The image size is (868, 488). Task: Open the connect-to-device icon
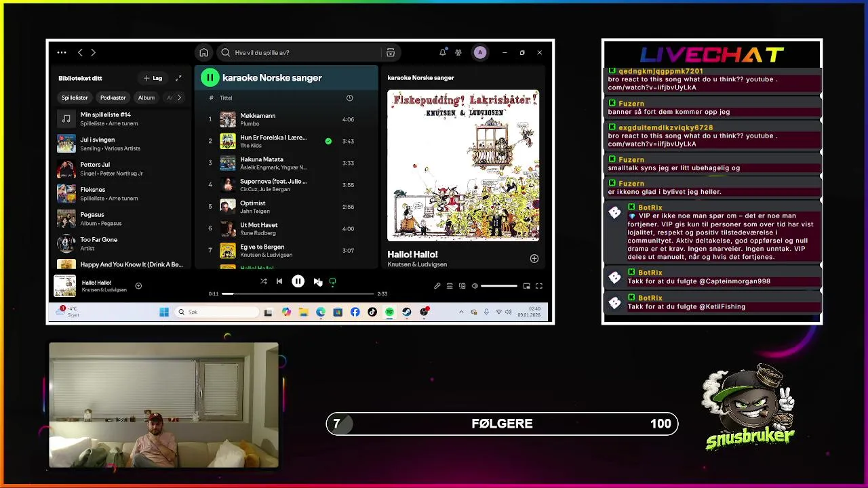462,286
